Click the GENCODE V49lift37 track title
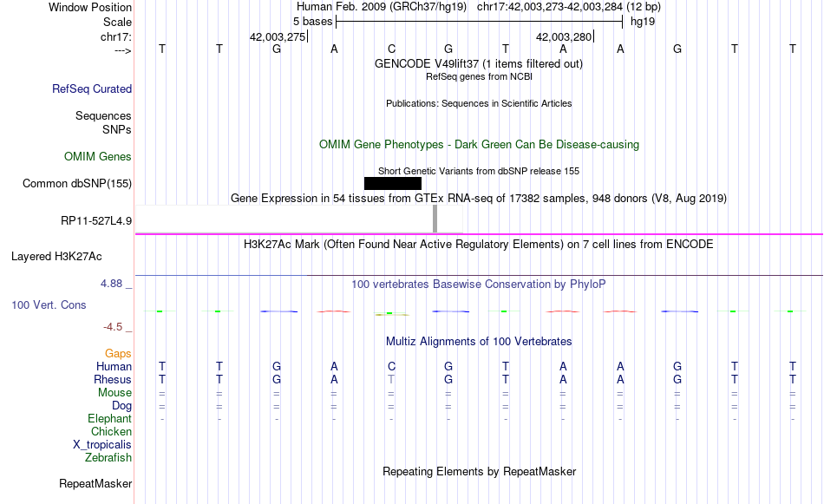Image resolution: width=824 pixels, height=504 pixels. pyautogui.click(x=479, y=63)
